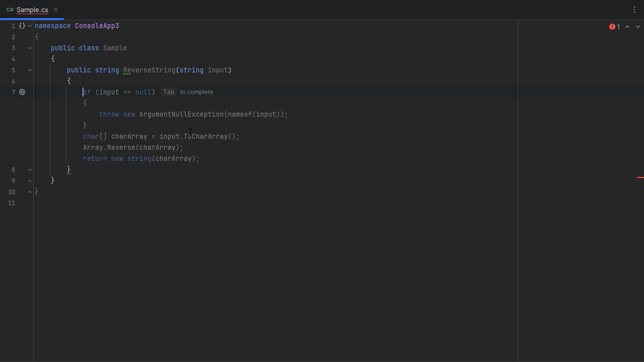Image resolution: width=644 pixels, height=362 pixels.
Task: Jump to next highlighted error with down arrow
Action: [x=638, y=27]
